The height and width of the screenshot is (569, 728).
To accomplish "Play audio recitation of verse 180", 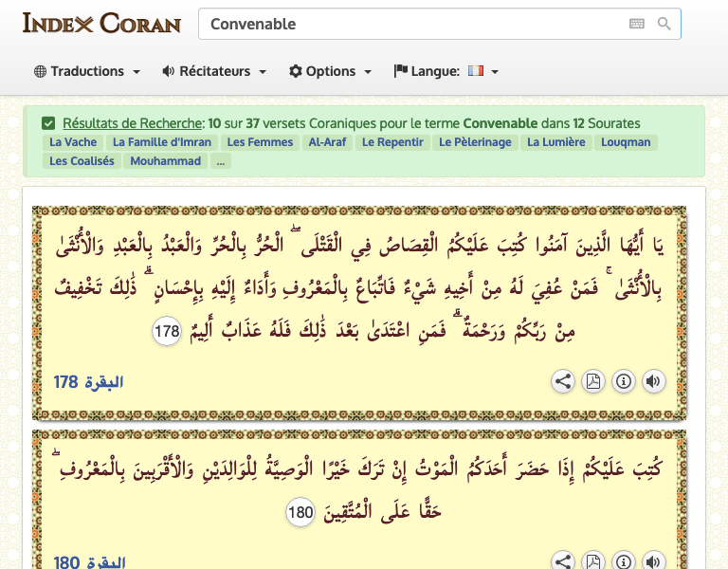I will click(x=653, y=561).
